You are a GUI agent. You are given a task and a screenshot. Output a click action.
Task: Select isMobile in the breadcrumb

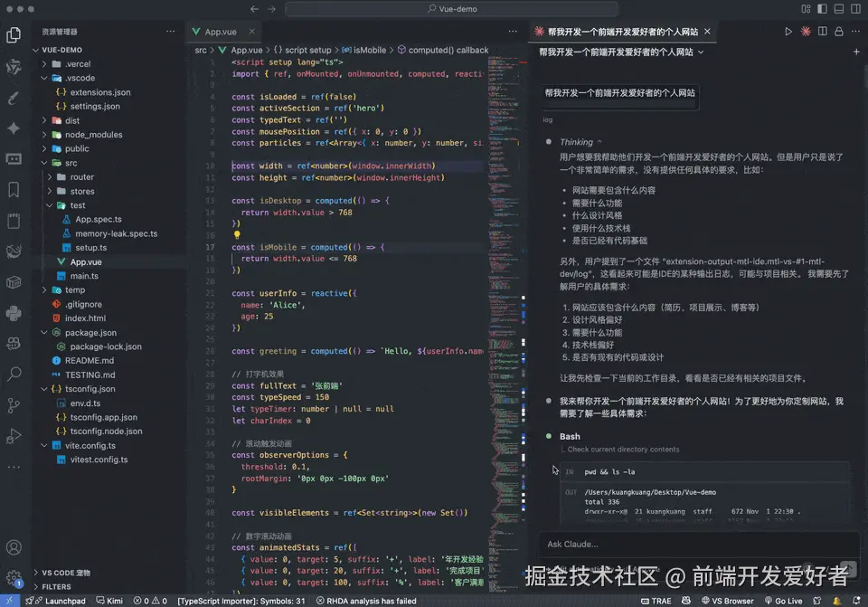pyautogui.click(x=364, y=50)
